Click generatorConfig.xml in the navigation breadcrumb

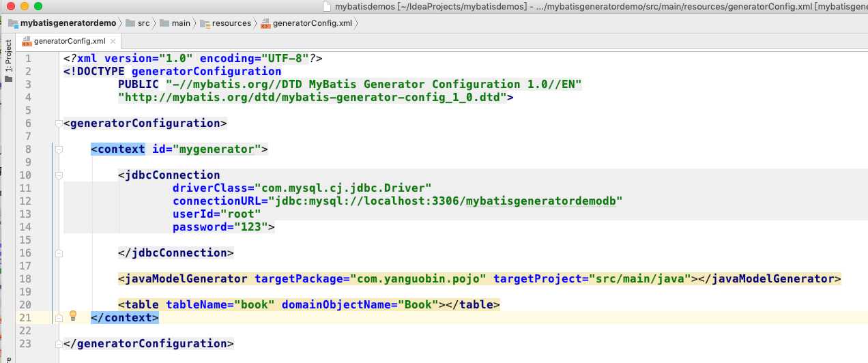pyautogui.click(x=306, y=23)
